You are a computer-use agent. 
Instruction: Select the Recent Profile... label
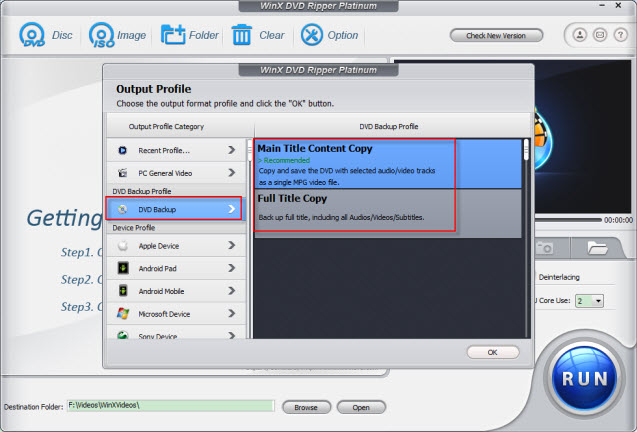tap(164, 151)
